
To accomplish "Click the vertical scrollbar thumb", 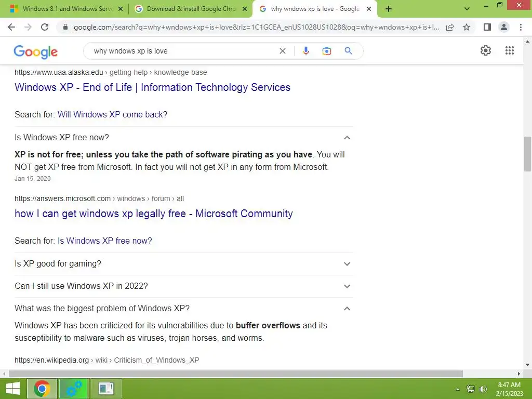I will [x=527, y=154].
